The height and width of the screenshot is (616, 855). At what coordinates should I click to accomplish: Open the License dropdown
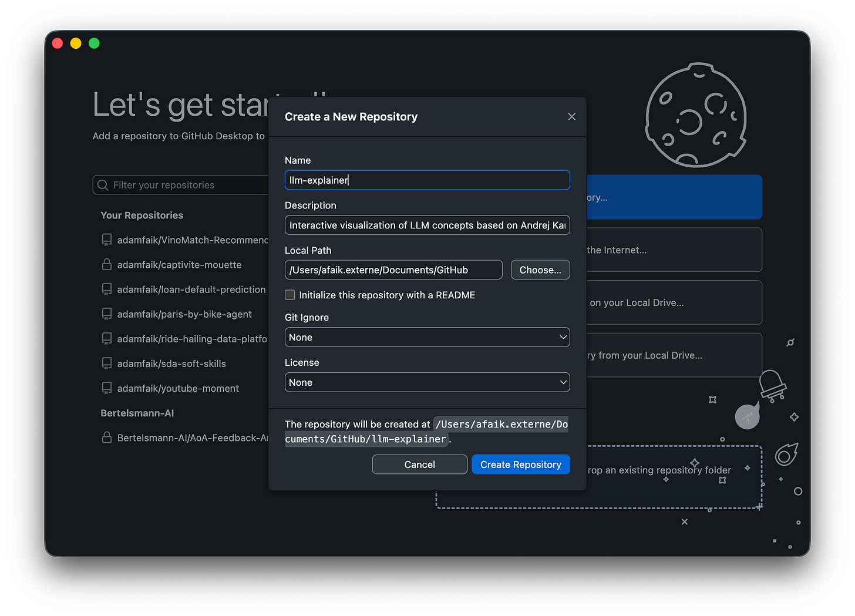pyautogui.click(x=427, y=382)
